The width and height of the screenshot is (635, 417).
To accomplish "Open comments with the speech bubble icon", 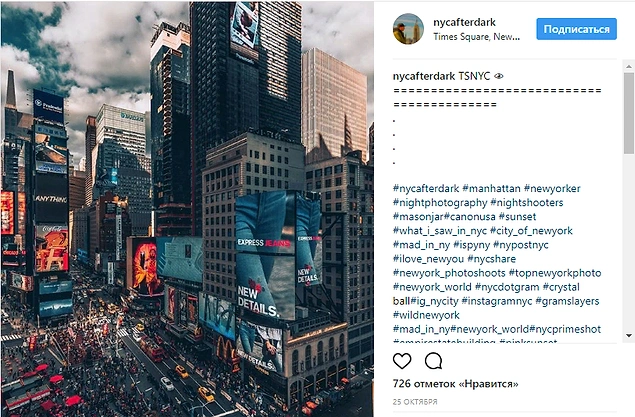I will (433, 361).
